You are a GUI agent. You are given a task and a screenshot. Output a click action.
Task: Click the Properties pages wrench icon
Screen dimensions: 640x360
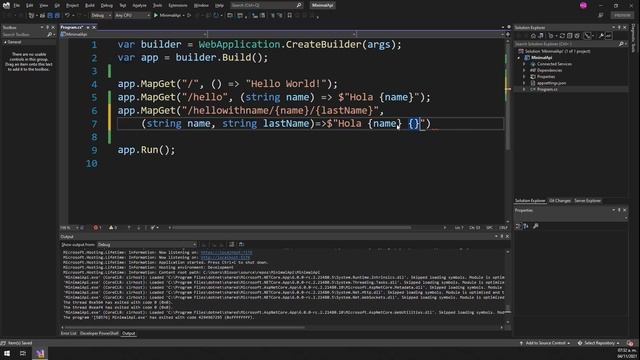pos(536,226)
